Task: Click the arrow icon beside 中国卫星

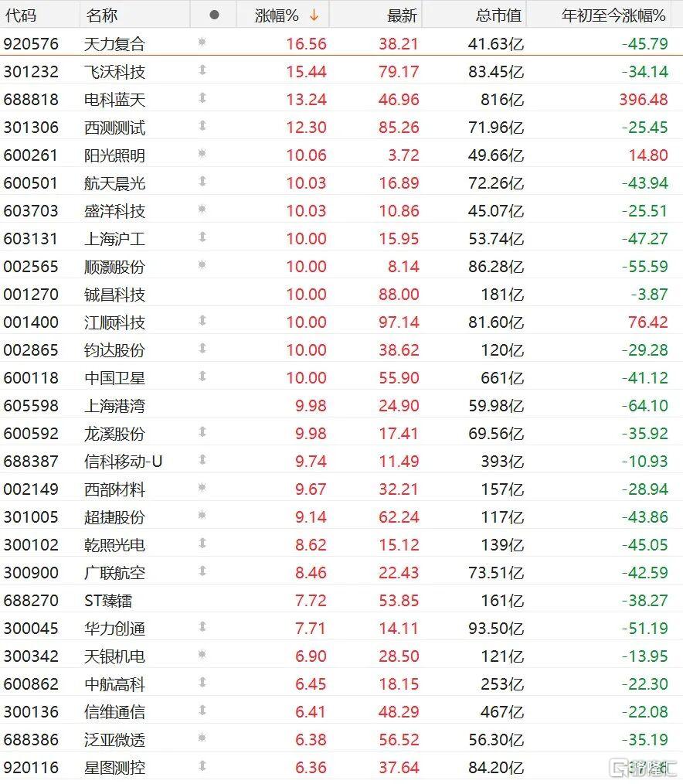Action: 202,376
